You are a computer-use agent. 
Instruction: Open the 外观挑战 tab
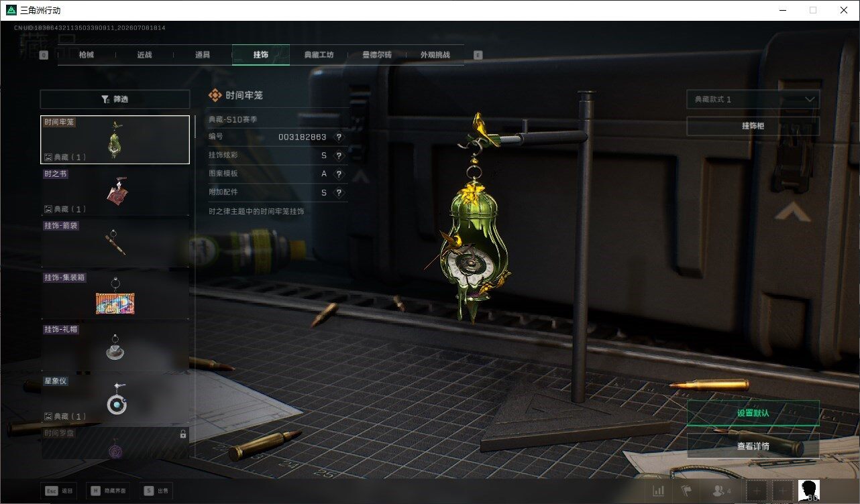tap(435, 55)
